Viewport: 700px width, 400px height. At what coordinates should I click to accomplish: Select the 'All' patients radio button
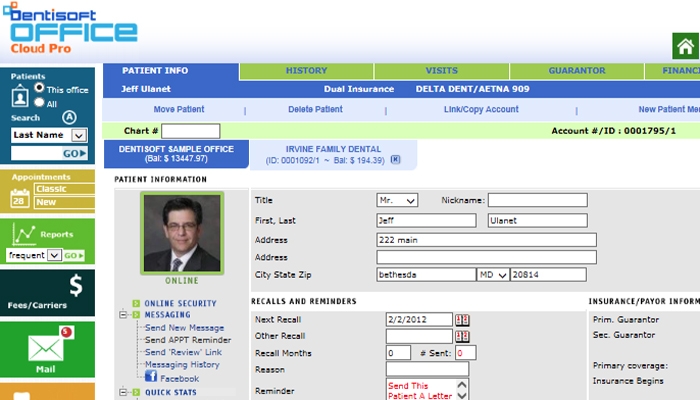click(40, 102)
